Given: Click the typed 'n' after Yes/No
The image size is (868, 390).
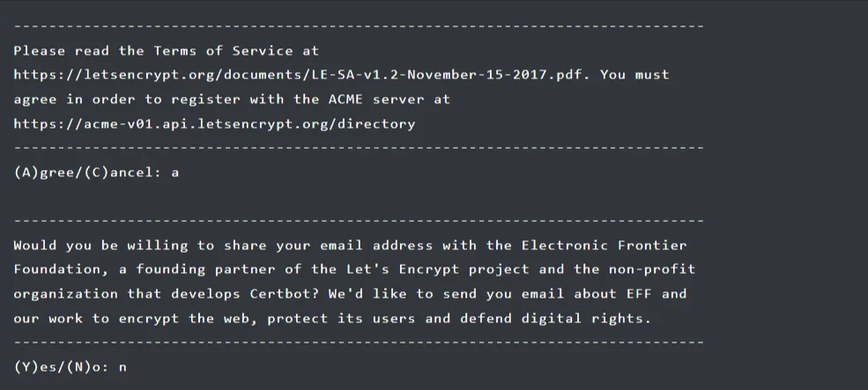Looking at the screenshot, I should [x=122, y=368].
